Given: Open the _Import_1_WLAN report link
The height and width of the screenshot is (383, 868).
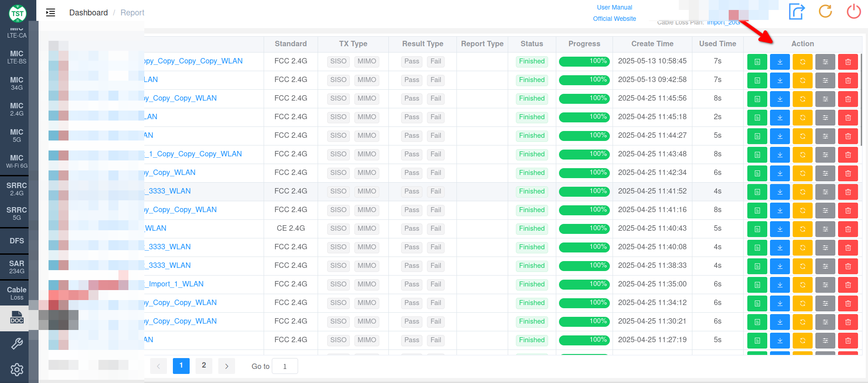Looking at the screenshot, I should (174, 284).
